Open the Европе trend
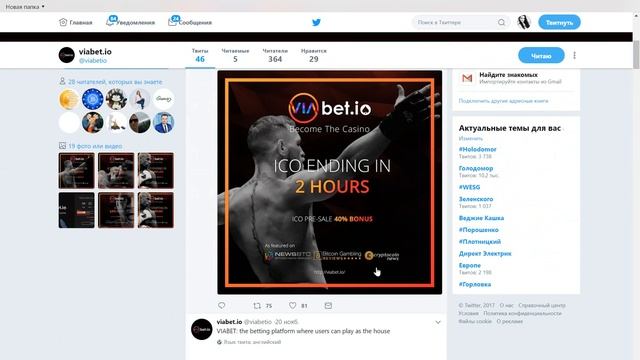The width and height of the screenshot is (640, 360). (469, 265)
